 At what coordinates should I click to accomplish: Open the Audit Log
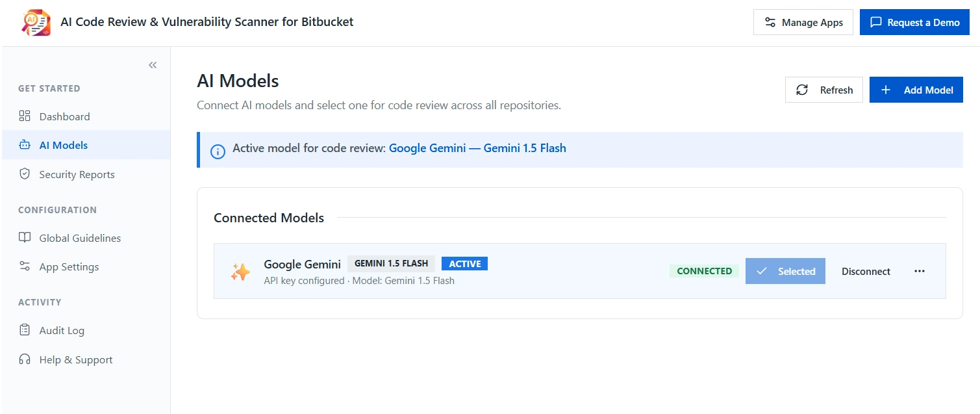pos(86,330)
